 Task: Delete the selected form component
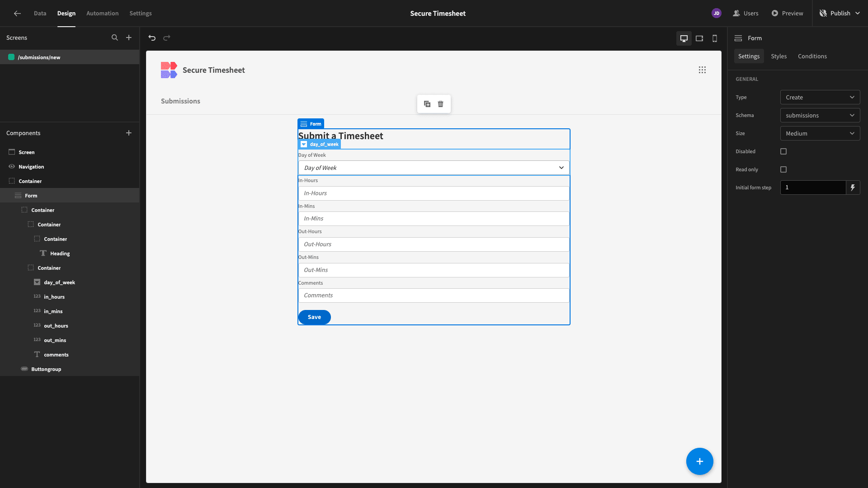(x=441, y=104)
